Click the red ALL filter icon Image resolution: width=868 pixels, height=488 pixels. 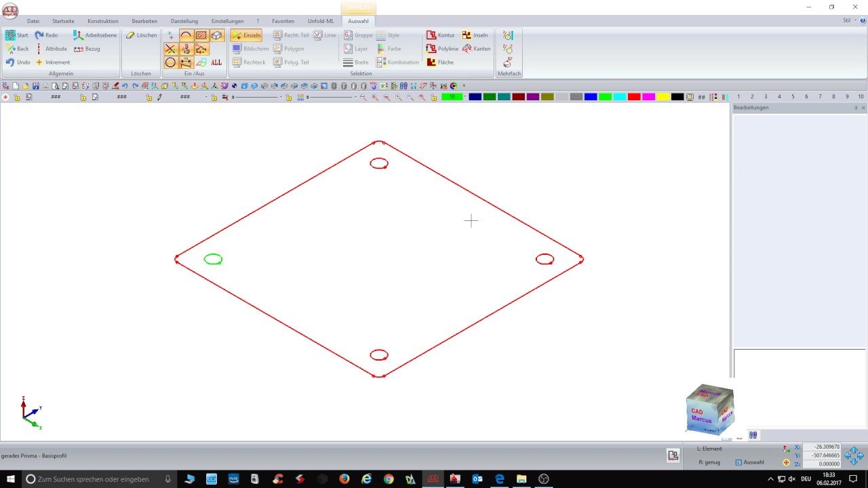[x=216, y=62]
